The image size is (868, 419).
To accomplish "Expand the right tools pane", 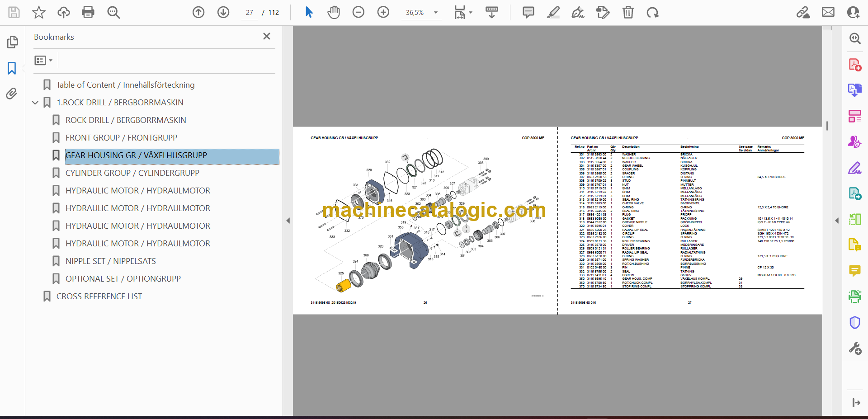I will point(856,403).
